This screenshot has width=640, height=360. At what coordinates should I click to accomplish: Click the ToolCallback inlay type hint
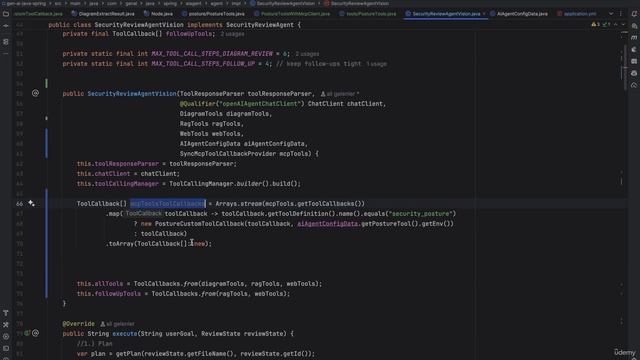(x=143, y=214)
